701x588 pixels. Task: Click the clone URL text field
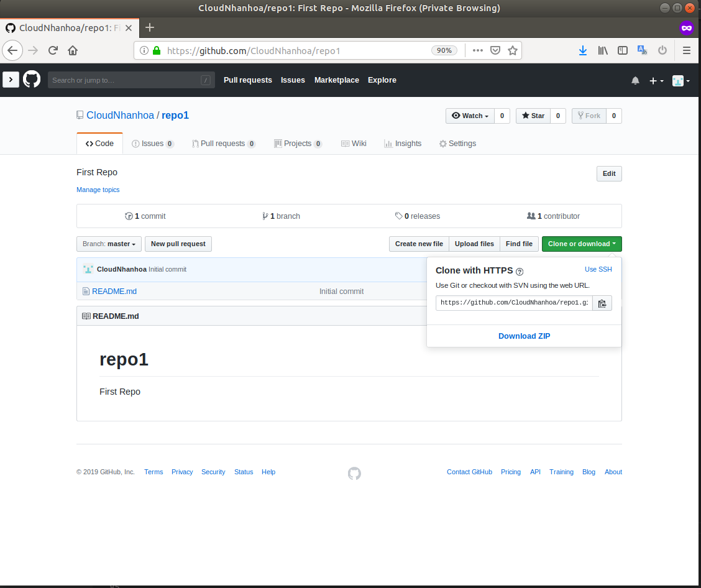point(514,303)
